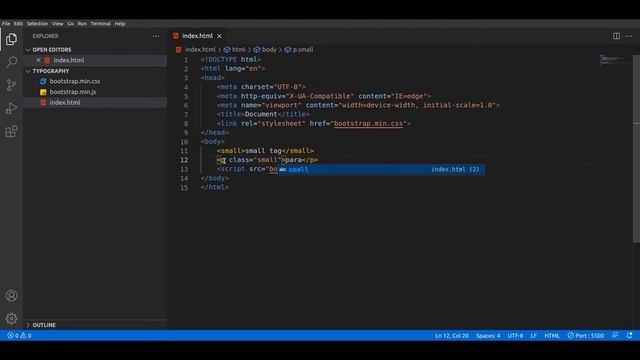640x360 pixels.
Task: Click the Ln 12, Col 20 position indicator
Action: pos(451,336)
